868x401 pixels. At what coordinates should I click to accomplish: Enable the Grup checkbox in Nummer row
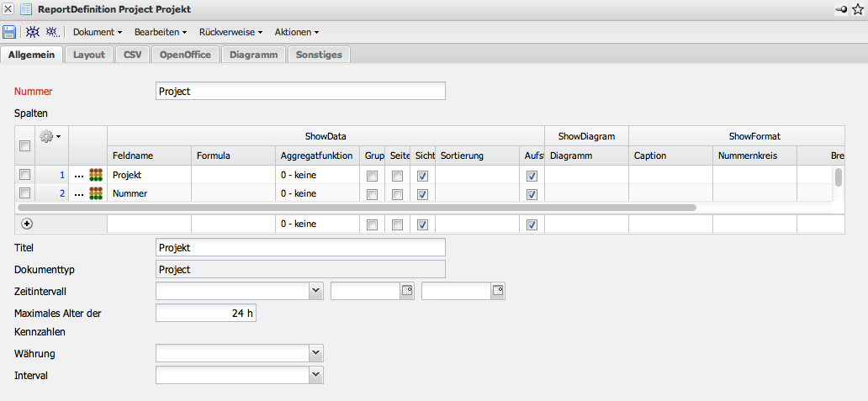coord(372,194)
